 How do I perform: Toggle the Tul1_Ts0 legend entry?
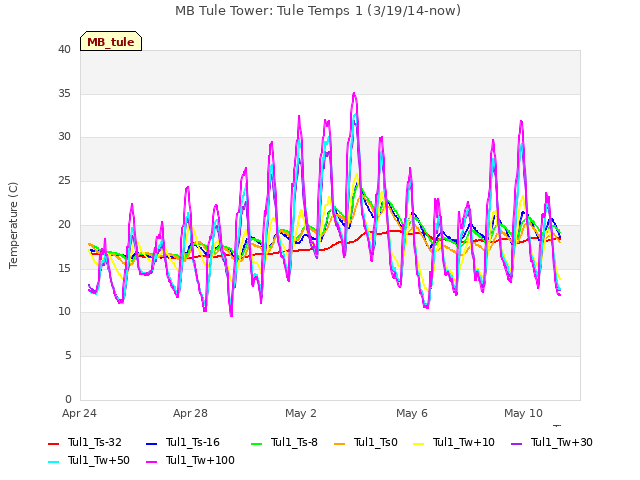click(366, 442)
